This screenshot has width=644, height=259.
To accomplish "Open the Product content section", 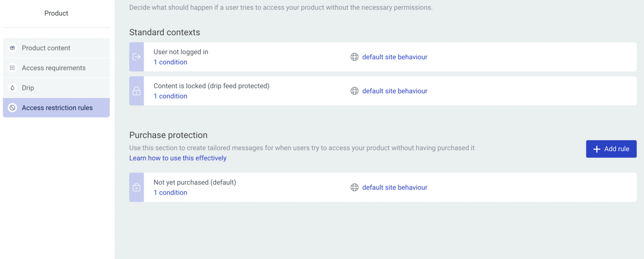I will (x=56, y=48).
